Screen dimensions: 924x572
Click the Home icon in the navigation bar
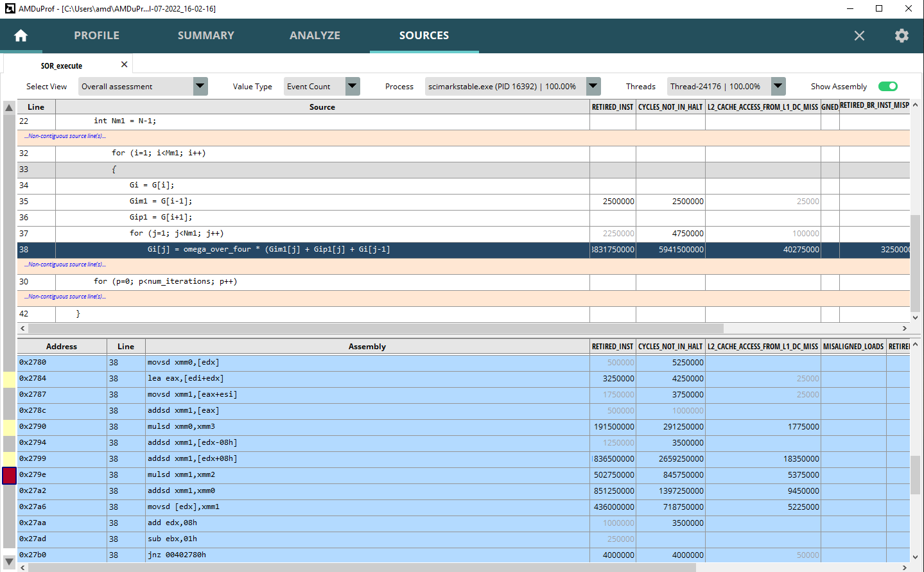[21, 35]
